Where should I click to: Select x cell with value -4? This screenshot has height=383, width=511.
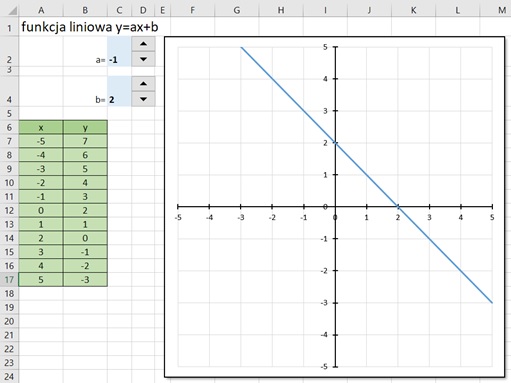(x=41, y=155)
